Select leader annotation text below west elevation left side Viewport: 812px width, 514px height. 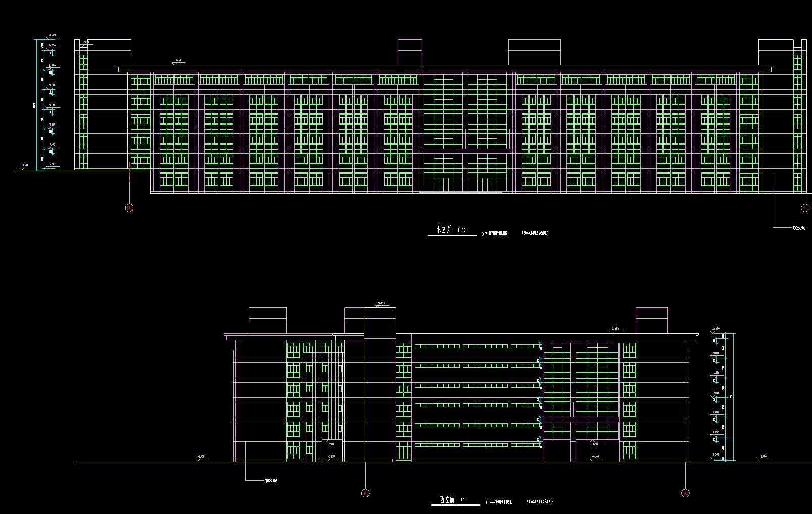tap(271, 481)
